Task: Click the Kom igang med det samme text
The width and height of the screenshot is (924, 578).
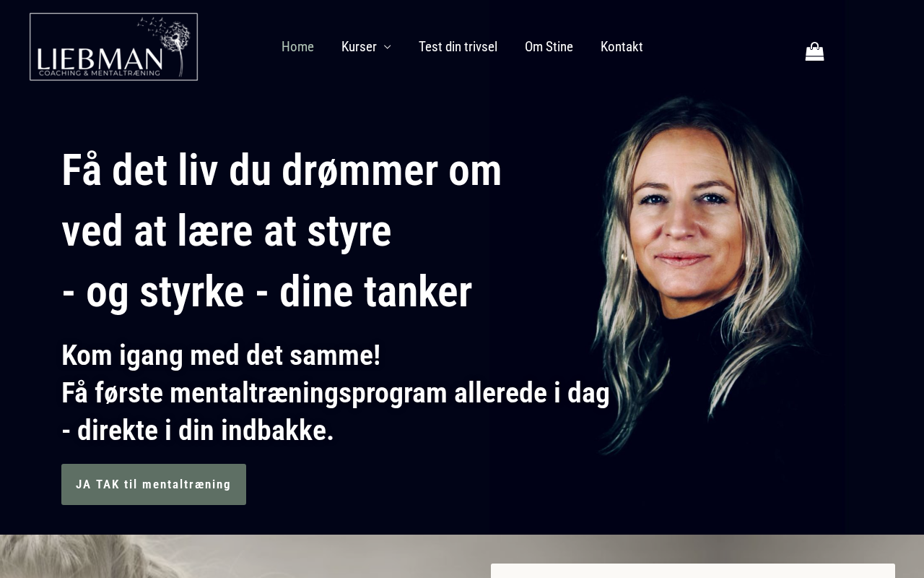Action: coord(221,355)
